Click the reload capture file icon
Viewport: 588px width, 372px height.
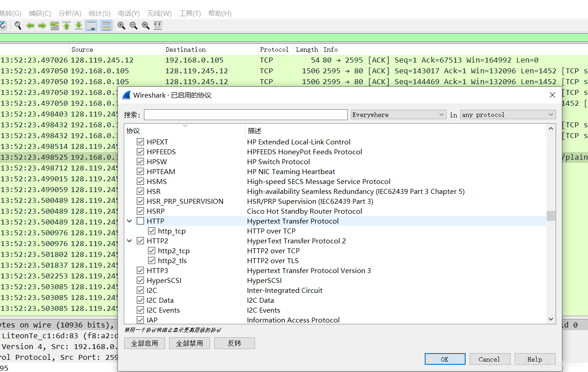coord(3,26)
